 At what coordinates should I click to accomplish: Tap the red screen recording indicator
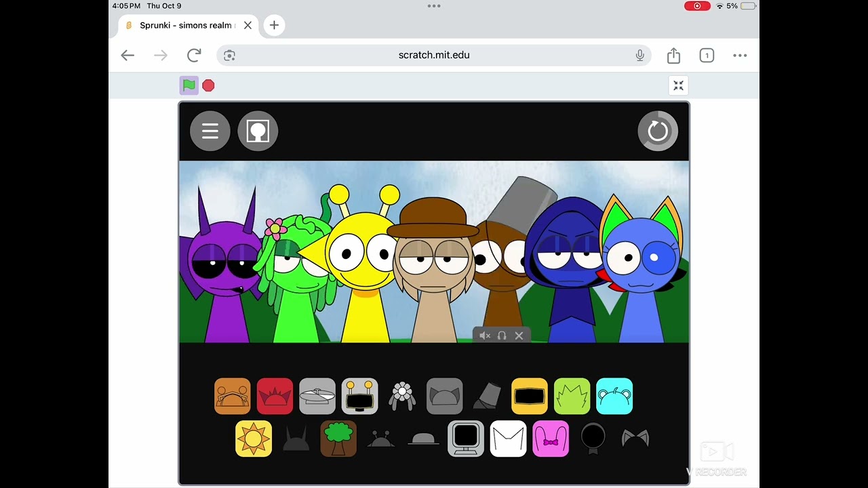[x=697, y=6]
